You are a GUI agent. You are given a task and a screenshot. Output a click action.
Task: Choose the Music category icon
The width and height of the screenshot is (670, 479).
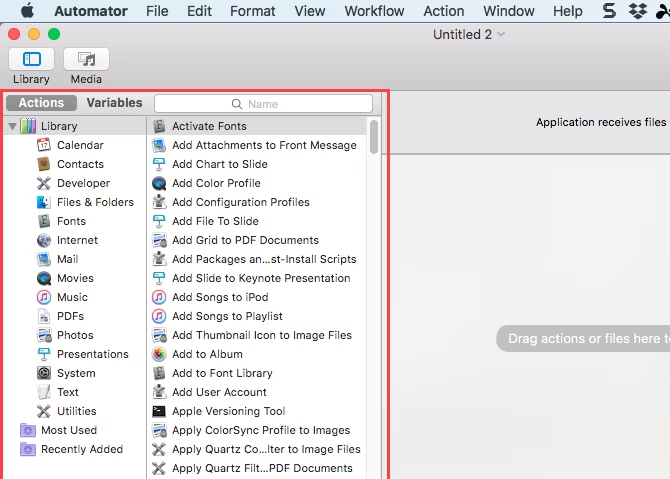click(x=44, y=297)
